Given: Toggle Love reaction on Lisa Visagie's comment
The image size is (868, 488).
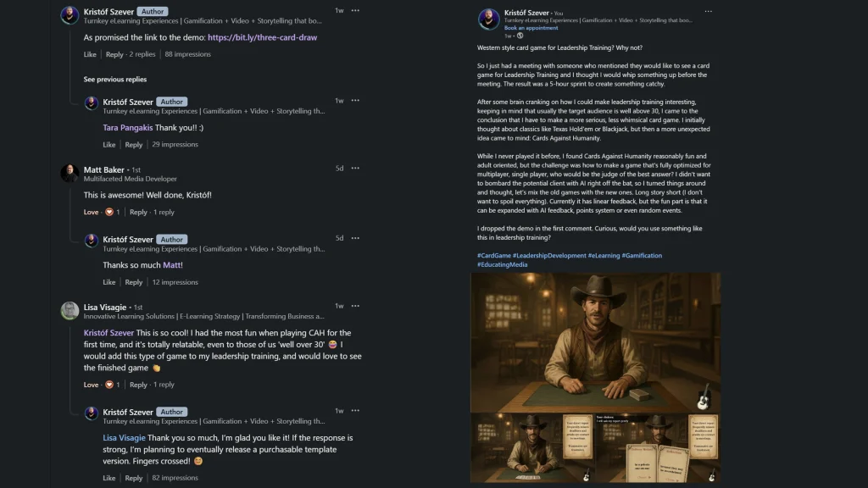Looking at the screenshot, I should click(91, 385).
